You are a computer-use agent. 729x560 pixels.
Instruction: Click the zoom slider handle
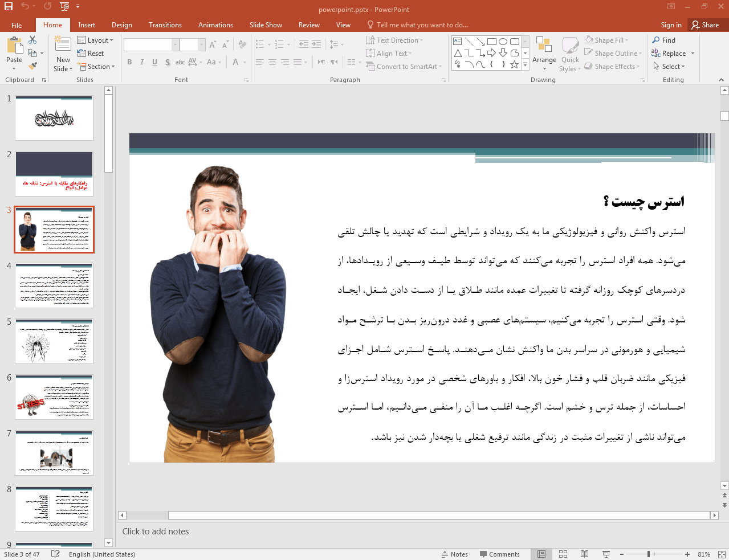[x=649, y=554]
